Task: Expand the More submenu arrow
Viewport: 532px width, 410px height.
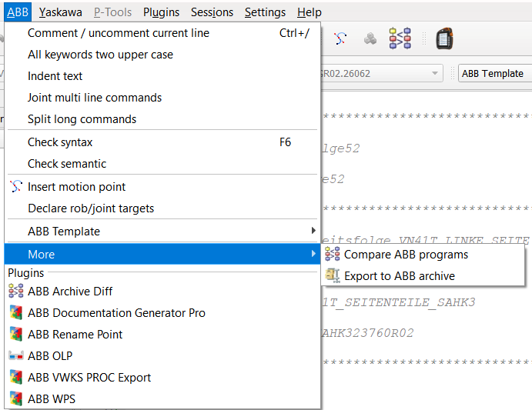Action: [313, 254]
